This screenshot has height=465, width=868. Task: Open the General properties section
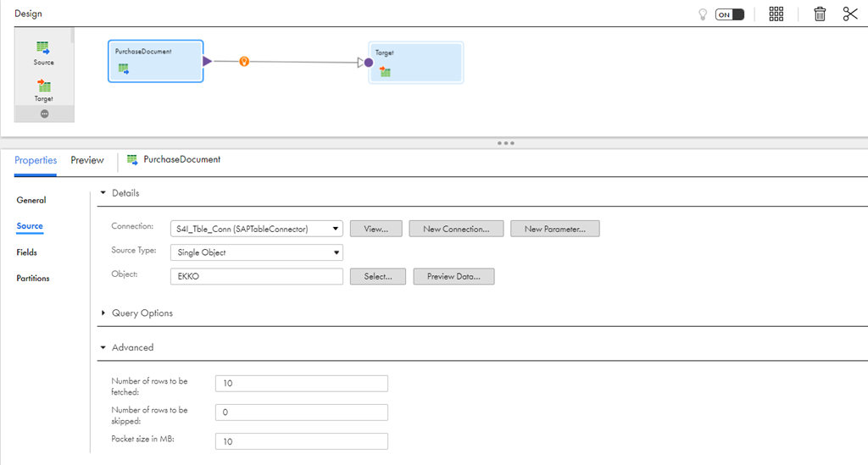tap(31, 200)
